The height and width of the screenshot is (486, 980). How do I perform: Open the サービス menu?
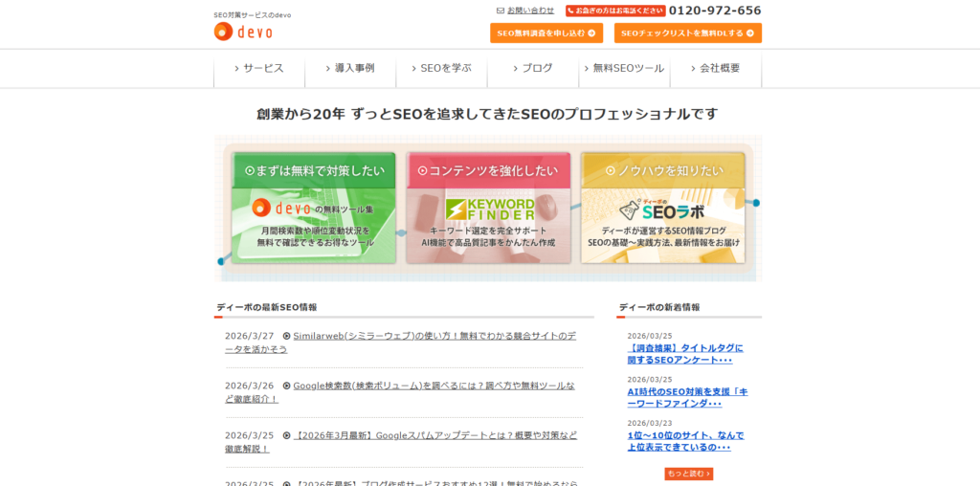[x=258, y=68]
